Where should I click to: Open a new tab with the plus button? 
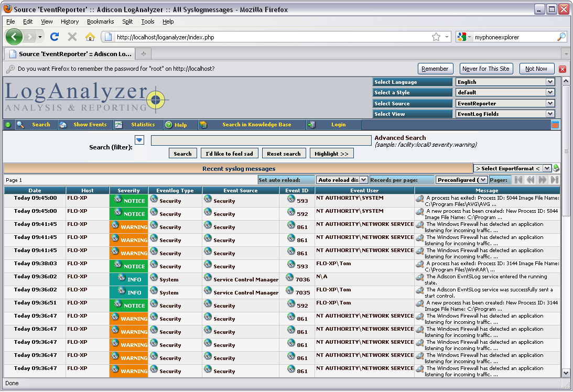pyautogui.click(x=144, y=53)
